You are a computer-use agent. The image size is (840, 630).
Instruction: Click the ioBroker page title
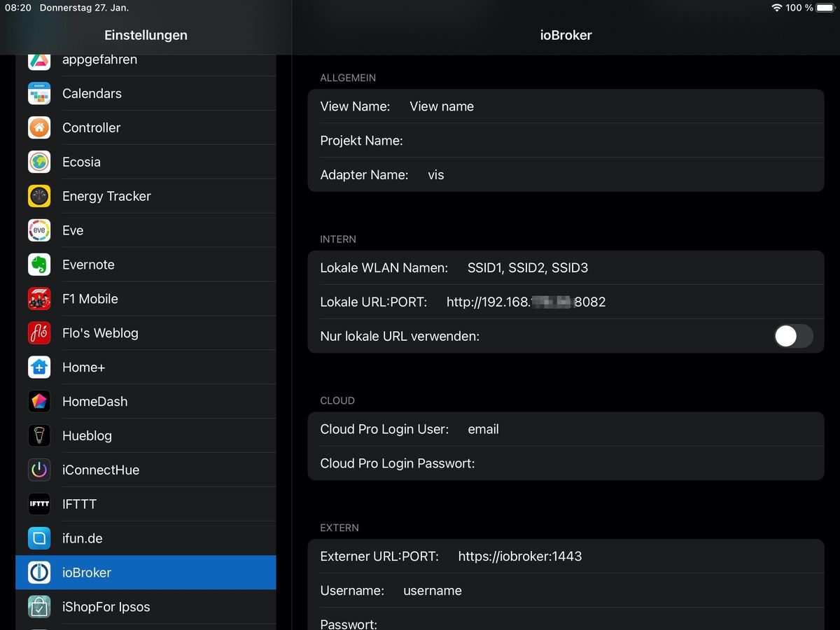coord(566,35)
